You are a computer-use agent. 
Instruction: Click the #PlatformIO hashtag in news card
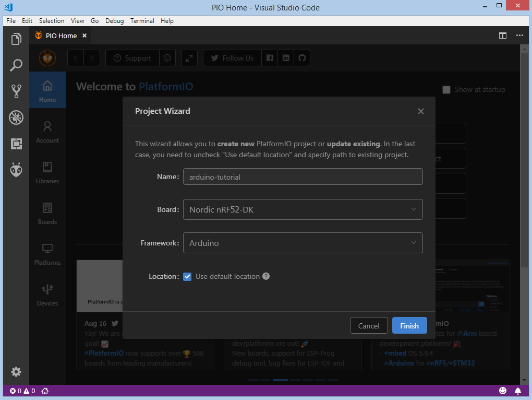point(104,353)
